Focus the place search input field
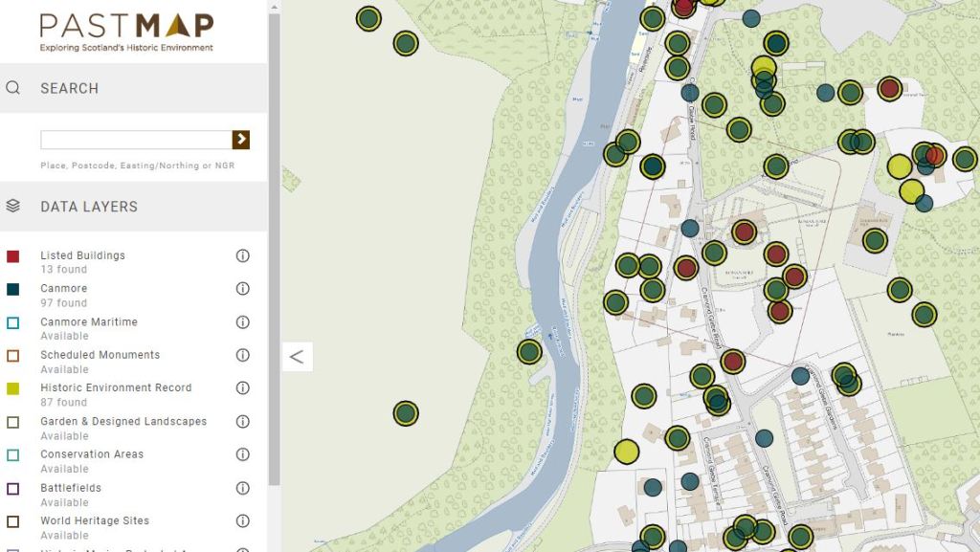The width and height of the screenshot is (980, 552). pos(136,140)
